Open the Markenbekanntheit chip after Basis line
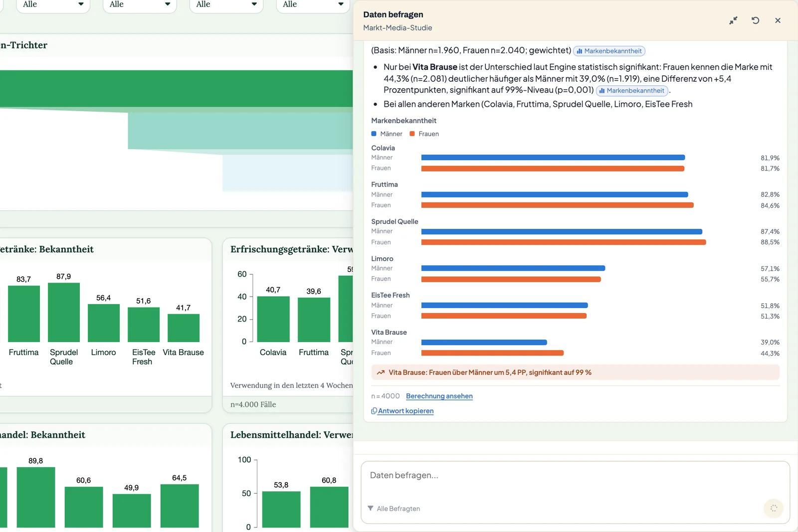 (x=609, y=51)
